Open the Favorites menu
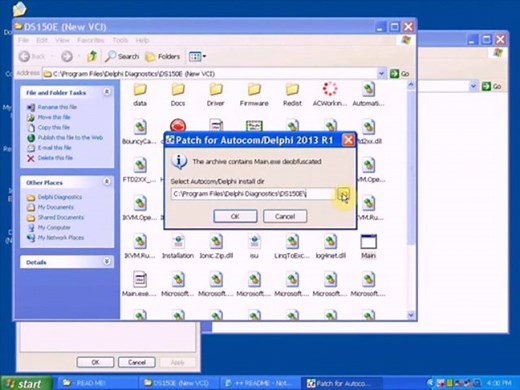 (x=90, y=40)
